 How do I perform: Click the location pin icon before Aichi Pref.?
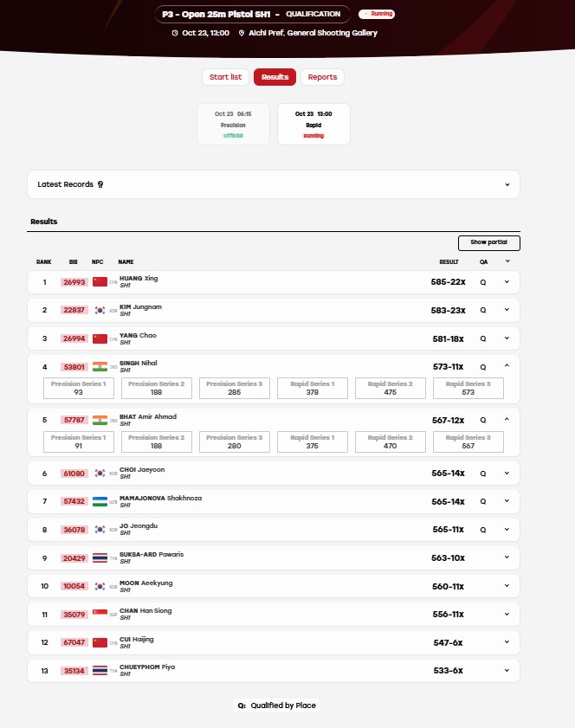(x=242, y=33)
